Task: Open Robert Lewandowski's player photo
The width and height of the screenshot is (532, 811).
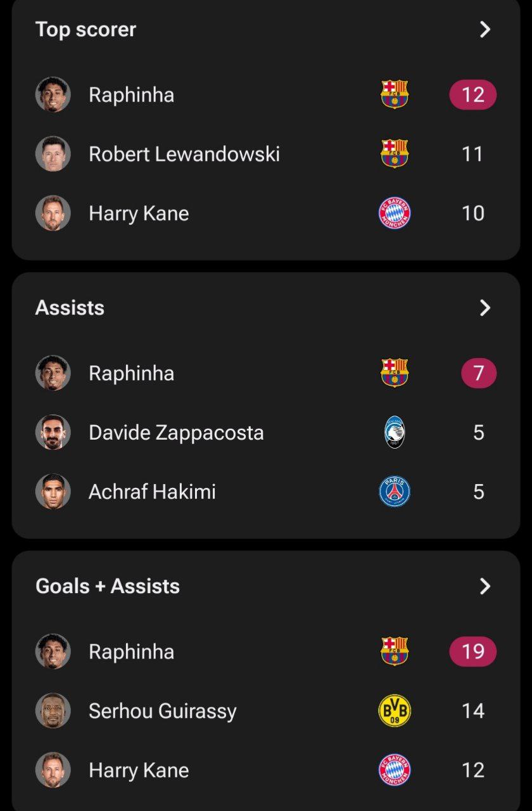Action: click(x=53, y=153)
